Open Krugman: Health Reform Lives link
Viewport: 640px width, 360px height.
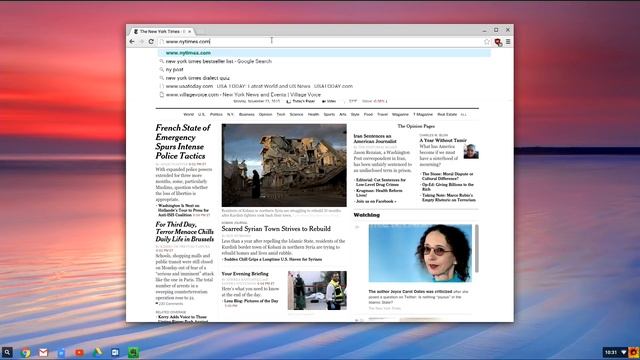point(379,193)
